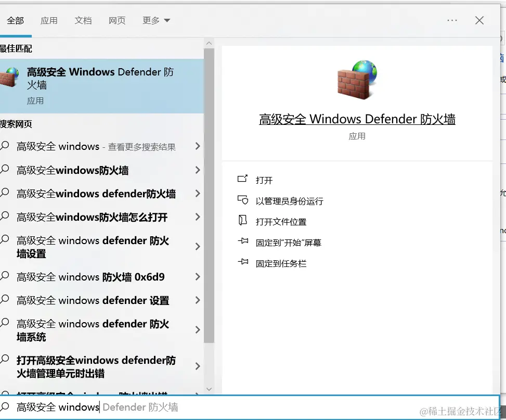Click the large firewall icon in preview pane

(357, 80)
